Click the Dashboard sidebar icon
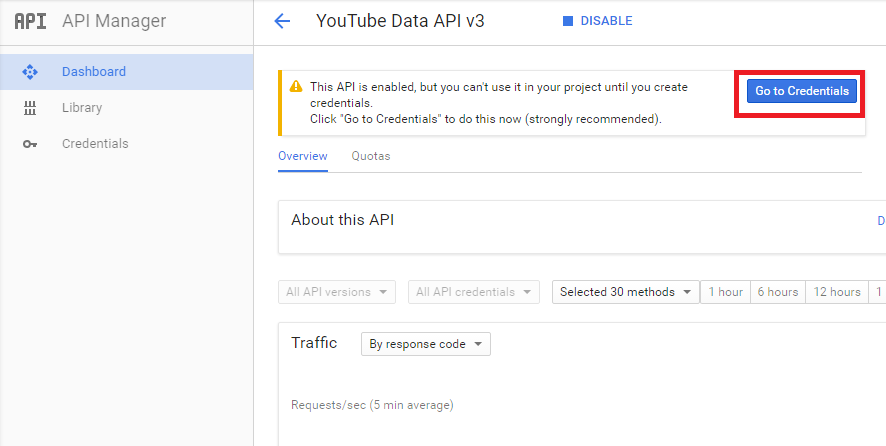 click(x=30, y=72)
